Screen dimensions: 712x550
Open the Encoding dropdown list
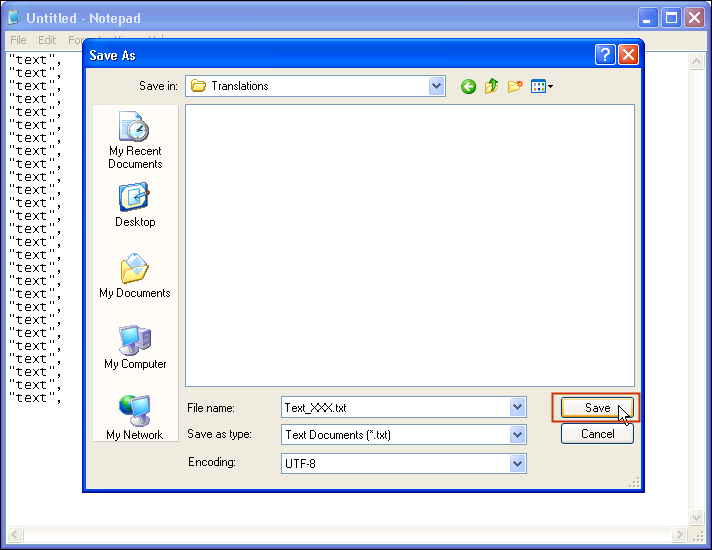point(517,463)
